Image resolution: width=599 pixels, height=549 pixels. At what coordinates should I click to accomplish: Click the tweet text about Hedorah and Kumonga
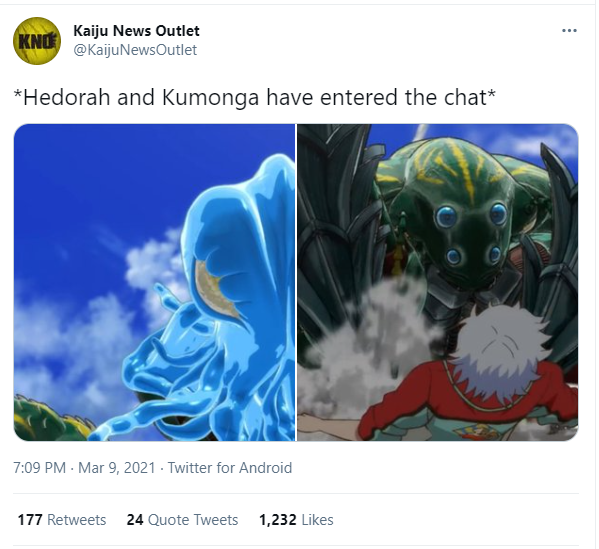point(254,97)
